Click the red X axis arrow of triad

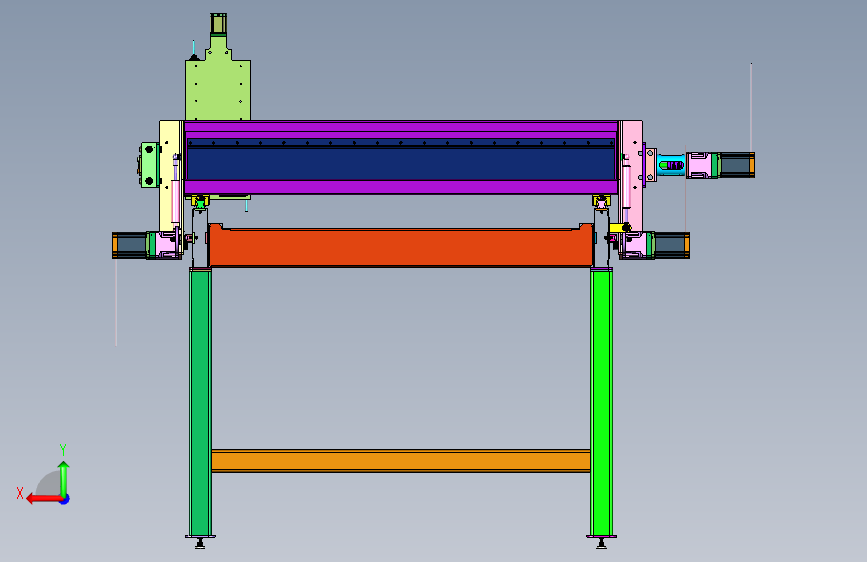coord(44,499)
